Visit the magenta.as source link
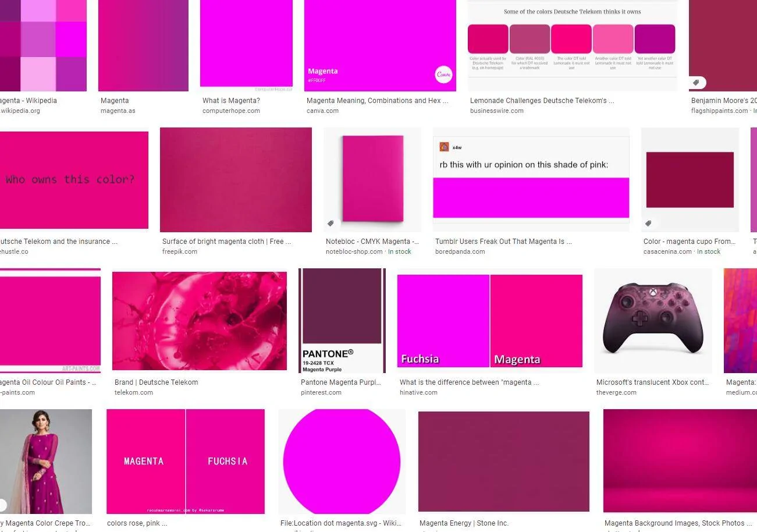The height and width of the screenshot is (532, 757). [118, 111]
